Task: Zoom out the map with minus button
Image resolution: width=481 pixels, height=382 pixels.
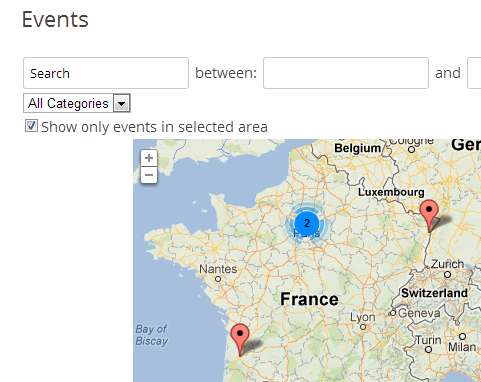Action: pyautogui.click(x=149, y=175)
